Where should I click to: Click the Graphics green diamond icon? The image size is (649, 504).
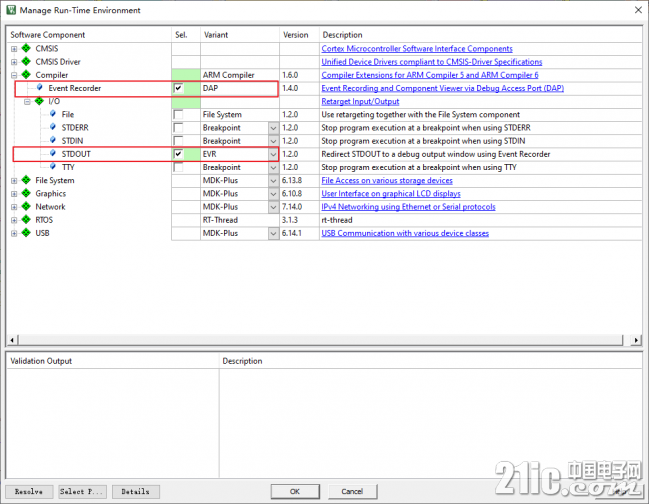(26, 193)
